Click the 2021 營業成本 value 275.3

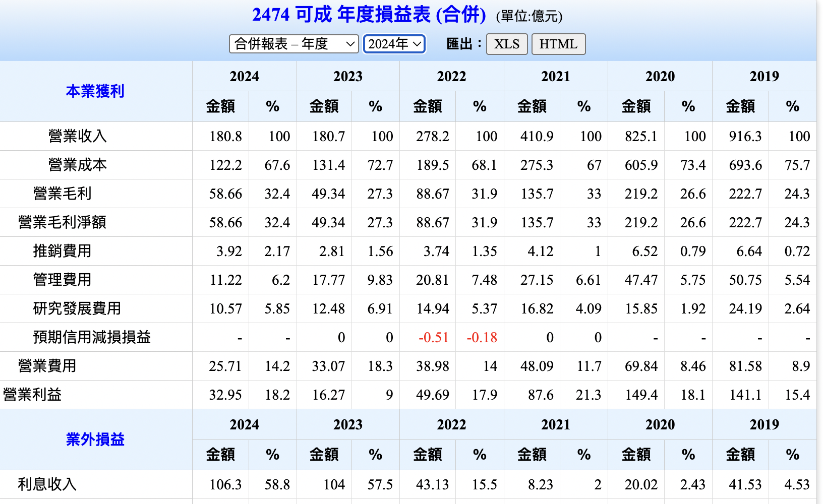[x=537, y=165]
